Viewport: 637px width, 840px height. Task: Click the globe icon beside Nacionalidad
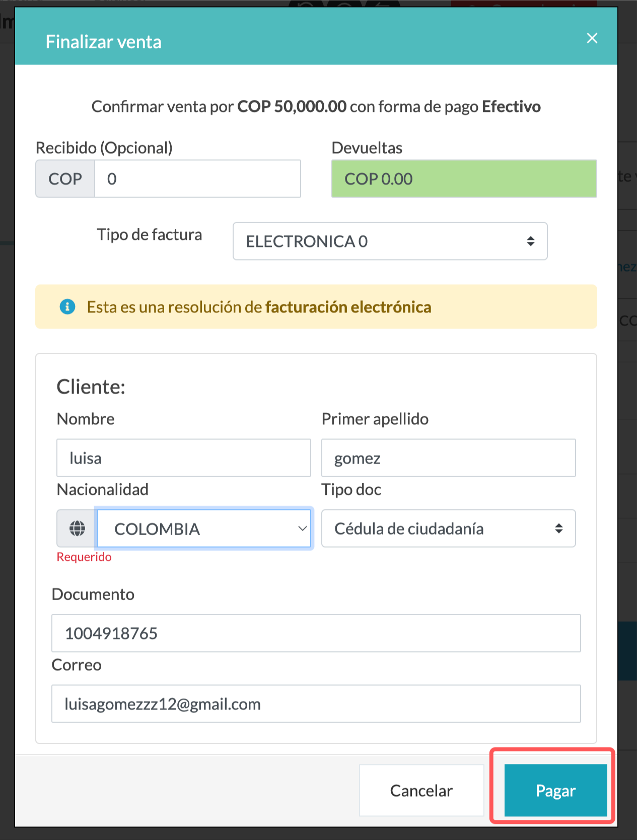77,528
